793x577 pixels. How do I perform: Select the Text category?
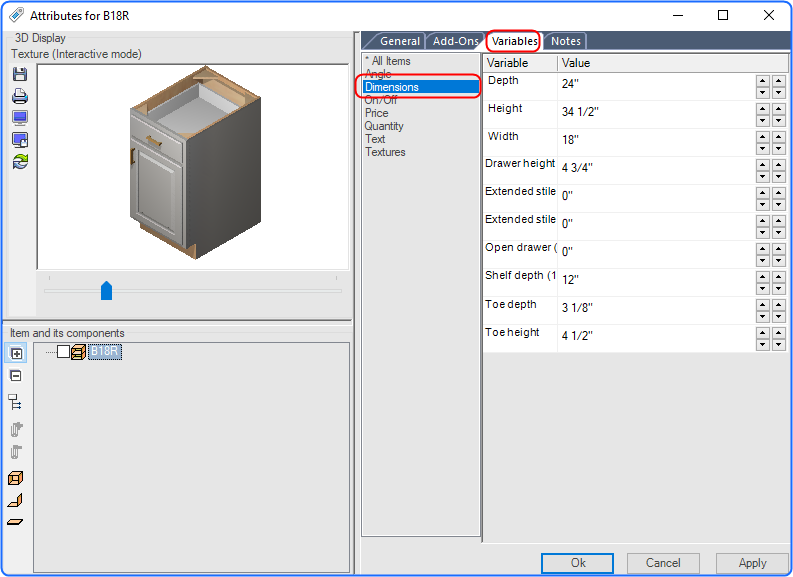pos(375,139)
